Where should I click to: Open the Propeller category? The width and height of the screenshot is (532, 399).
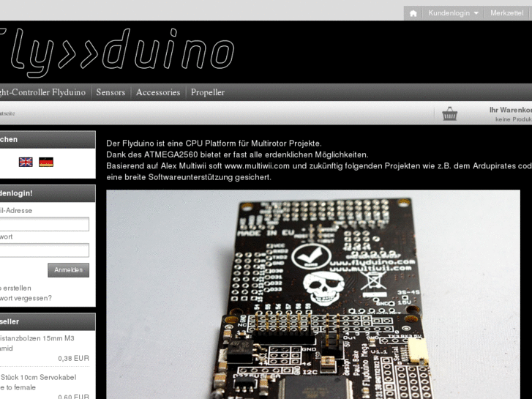[208, 92]
